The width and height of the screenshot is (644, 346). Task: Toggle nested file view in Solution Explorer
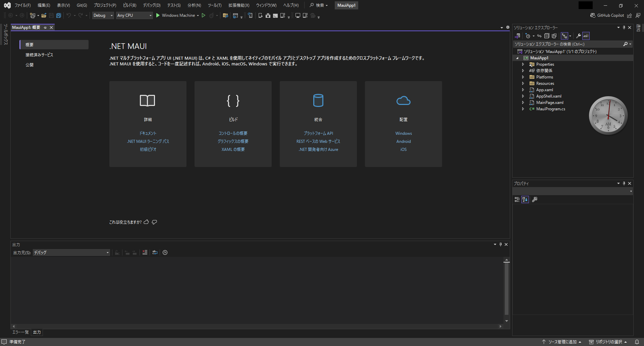[565, 36]
